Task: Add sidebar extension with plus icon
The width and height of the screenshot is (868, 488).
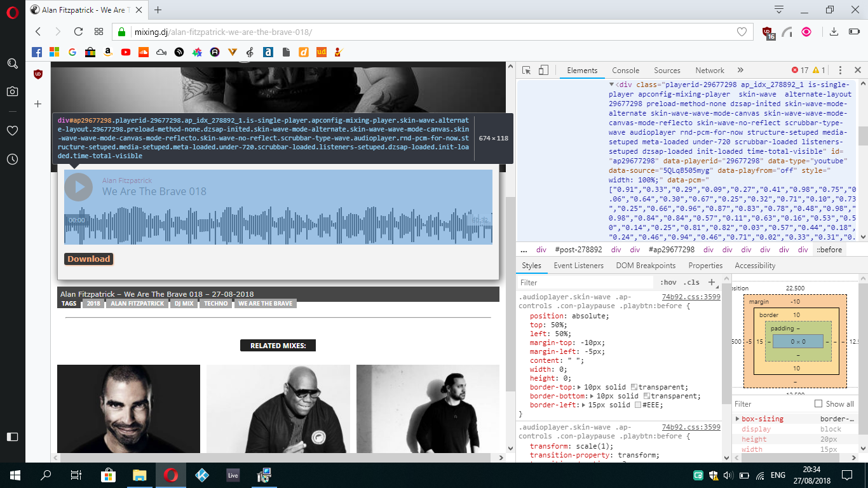Action: click(37, 104)
